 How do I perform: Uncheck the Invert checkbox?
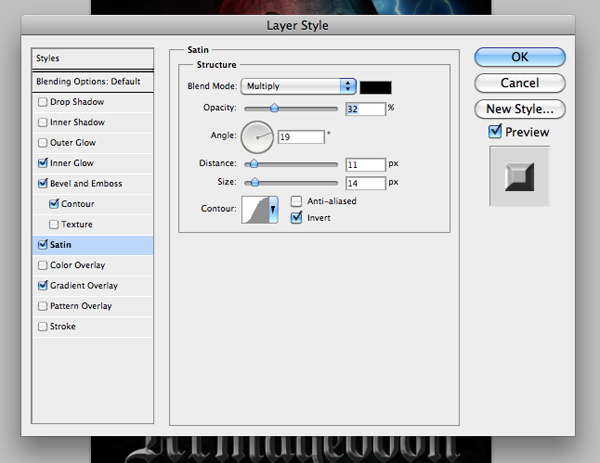tap(297, 216)
